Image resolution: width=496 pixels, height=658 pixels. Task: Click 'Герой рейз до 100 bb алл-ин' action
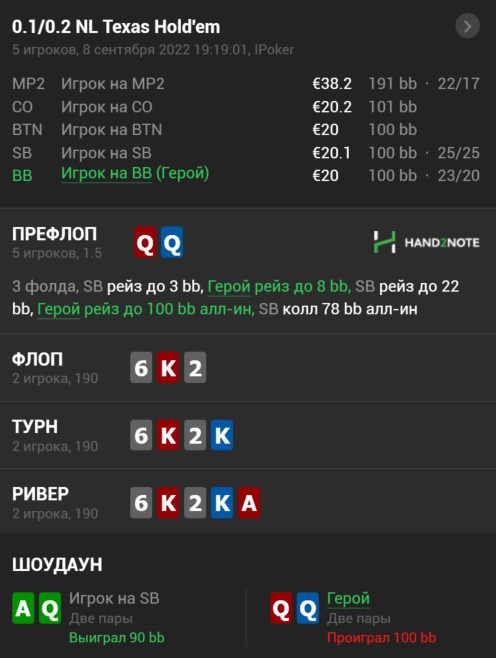pyautogui.click(x=146, y=309)
